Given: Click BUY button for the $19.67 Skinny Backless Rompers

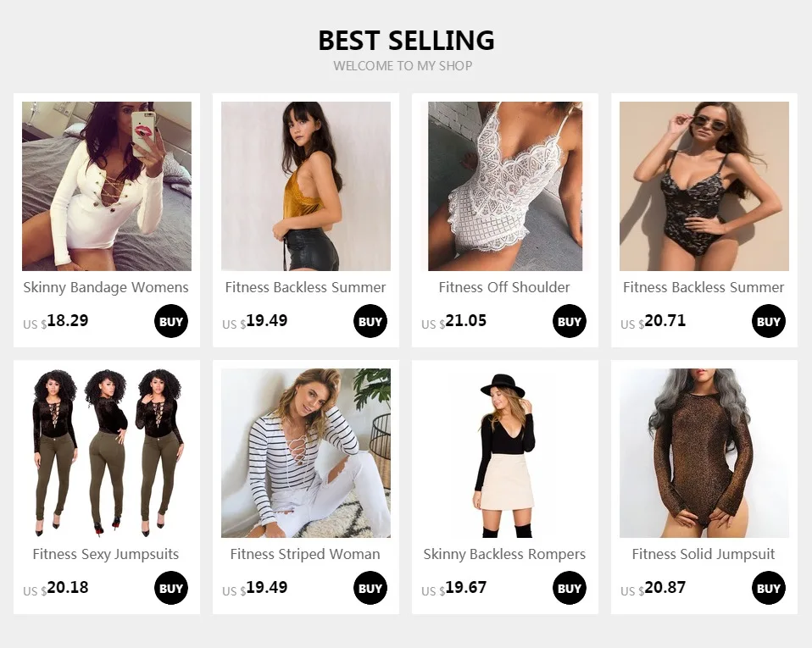Looking at the screenshot, I should pos(569,588).
